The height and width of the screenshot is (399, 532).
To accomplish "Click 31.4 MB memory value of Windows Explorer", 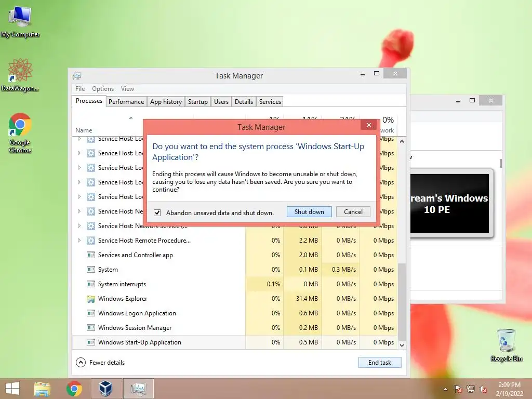I will pyautogui.click(x=307, y=299).
